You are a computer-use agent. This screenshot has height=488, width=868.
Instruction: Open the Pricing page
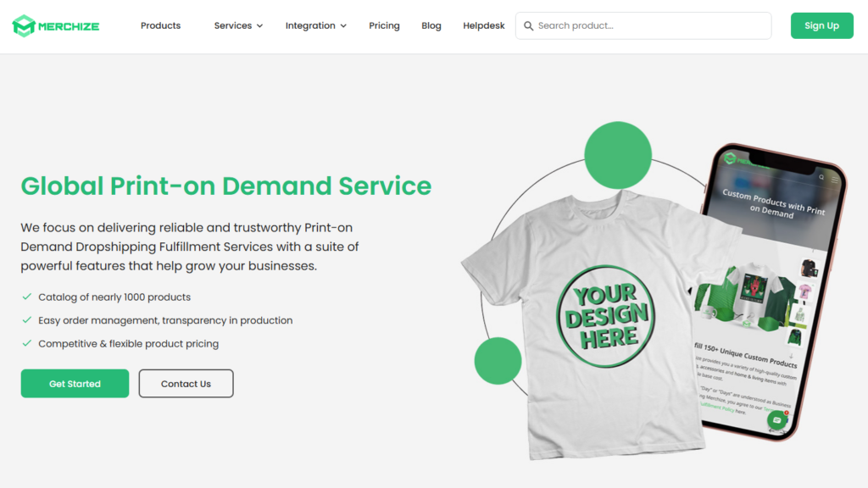coord(384,26)
